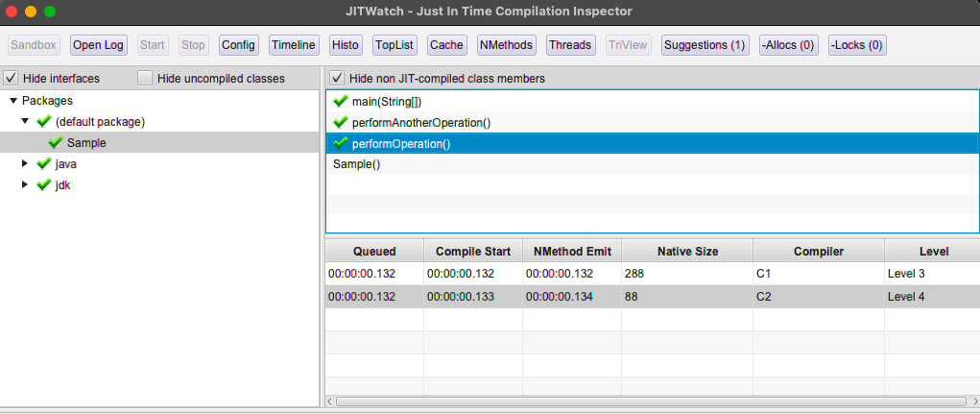Image resolution: width=980 pixels, height=414 pixels.
Task: Click the Packages root label
Action: (x=47, y=101)
